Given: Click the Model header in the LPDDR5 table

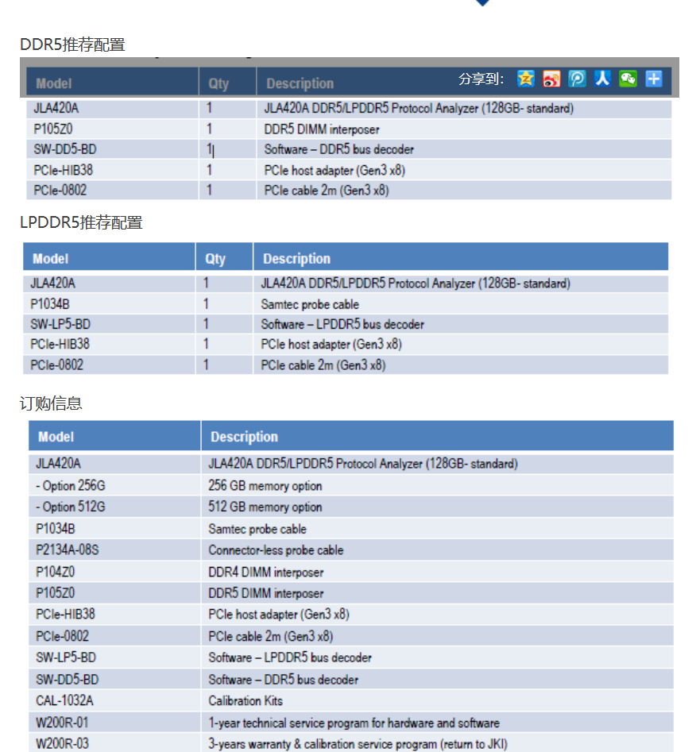Looking at the screenshot, I should point(50,259).
